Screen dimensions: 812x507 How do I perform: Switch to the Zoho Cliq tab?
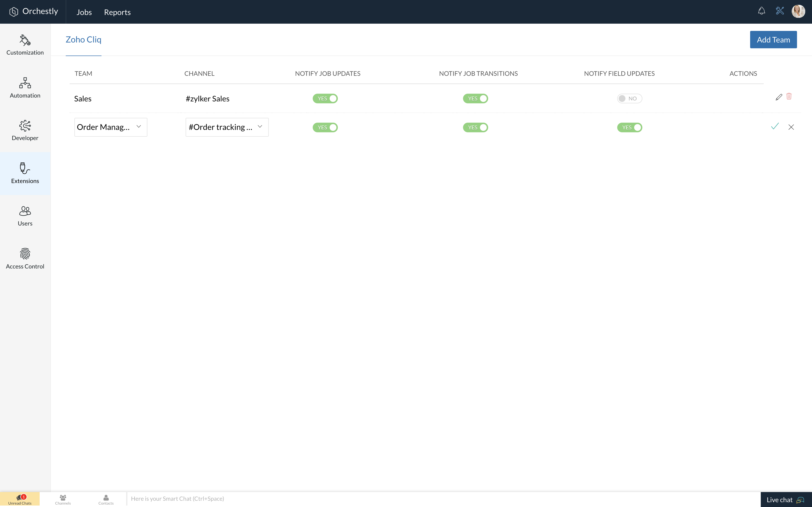[x=83, y=40]
